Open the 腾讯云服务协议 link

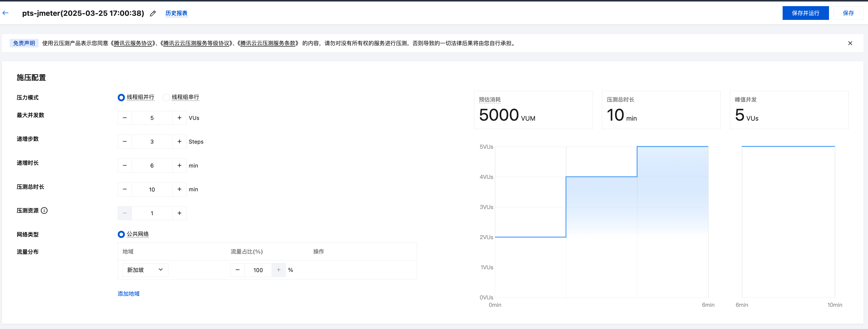coord(133,43)
